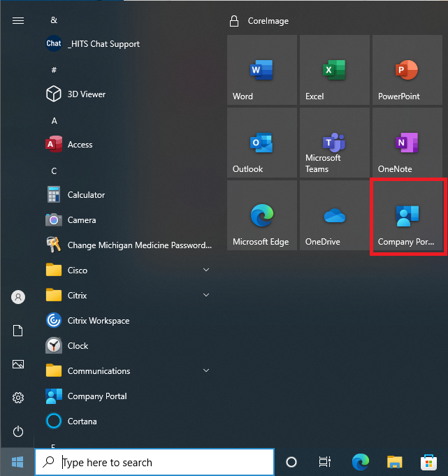
Task: Open Settings gear in Start sidebar
Action: [18, 398]
